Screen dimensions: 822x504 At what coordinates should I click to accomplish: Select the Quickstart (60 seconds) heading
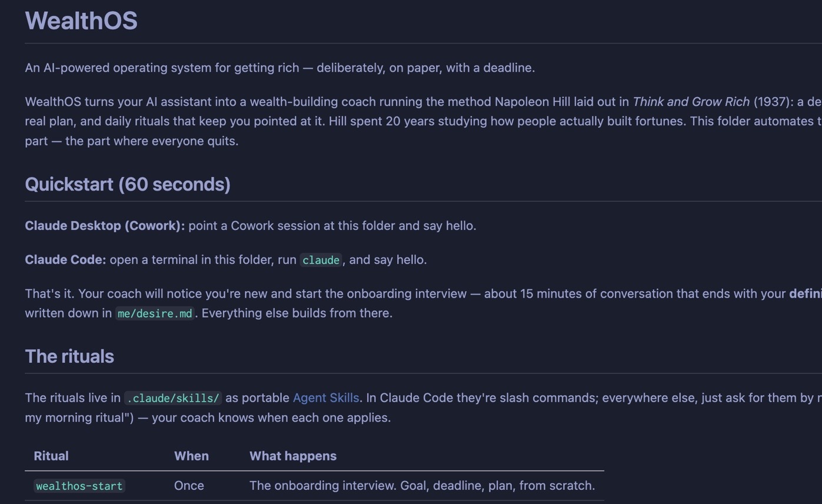pos(128,184)
